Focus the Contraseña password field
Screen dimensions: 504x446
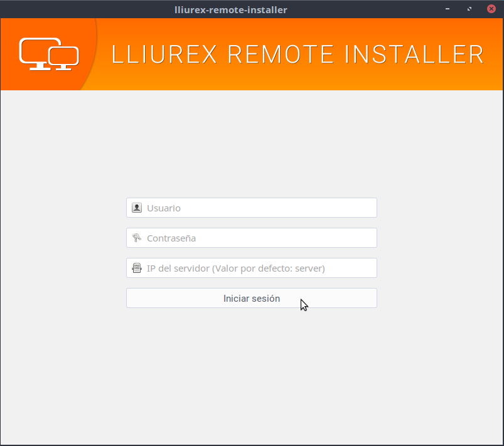(257, 238)
